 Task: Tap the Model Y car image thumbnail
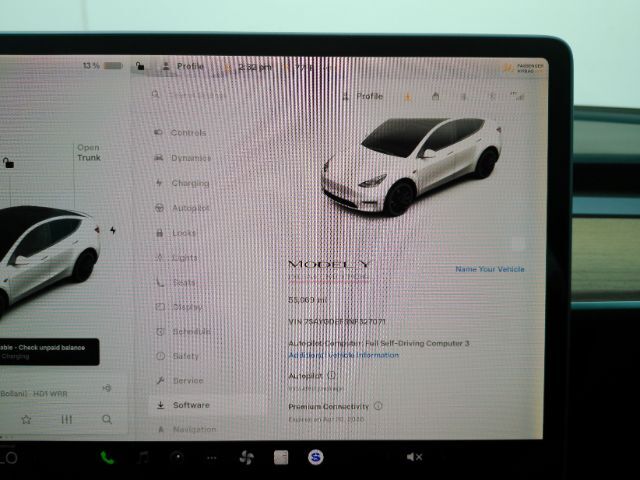click(x=411, y=166)
